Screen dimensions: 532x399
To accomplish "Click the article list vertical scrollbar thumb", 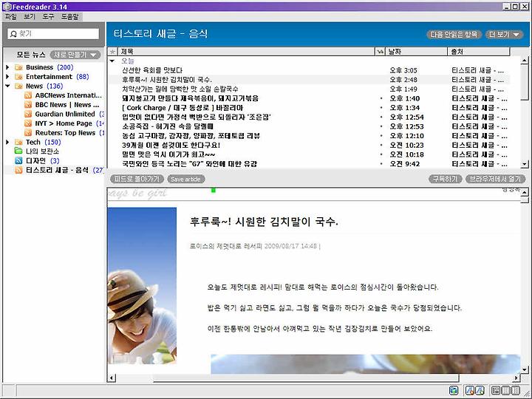I will click(524, 83).
